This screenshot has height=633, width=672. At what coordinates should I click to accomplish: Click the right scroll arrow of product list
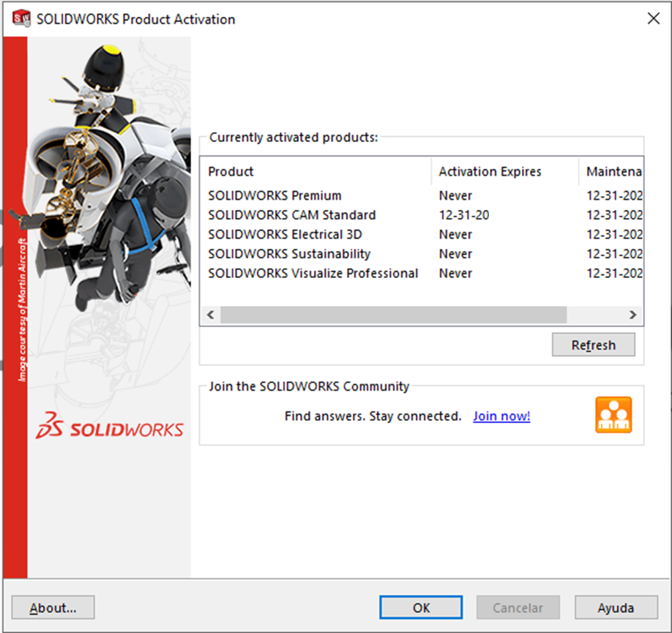pyautogui.click(x=632, y=315)
